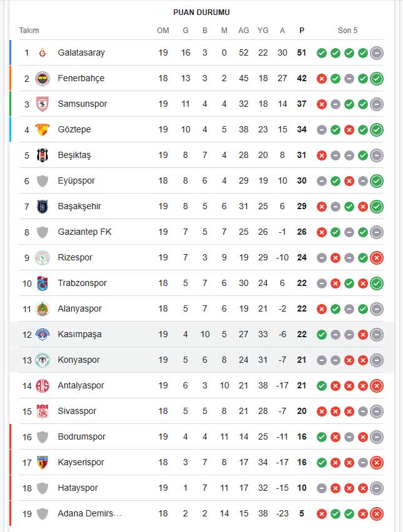The width and height of the screenshot is (403, 532).
Task: Click the Başakşehir club badge
Action: [42, 206]
